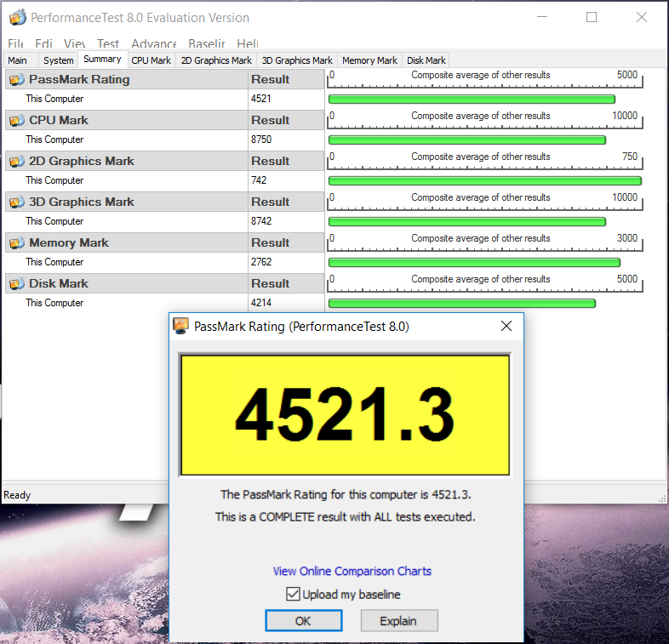Minimize the PerformanceTest window
Image resolution: width=669 pixels, height=644 pixels.
(542, 17)
